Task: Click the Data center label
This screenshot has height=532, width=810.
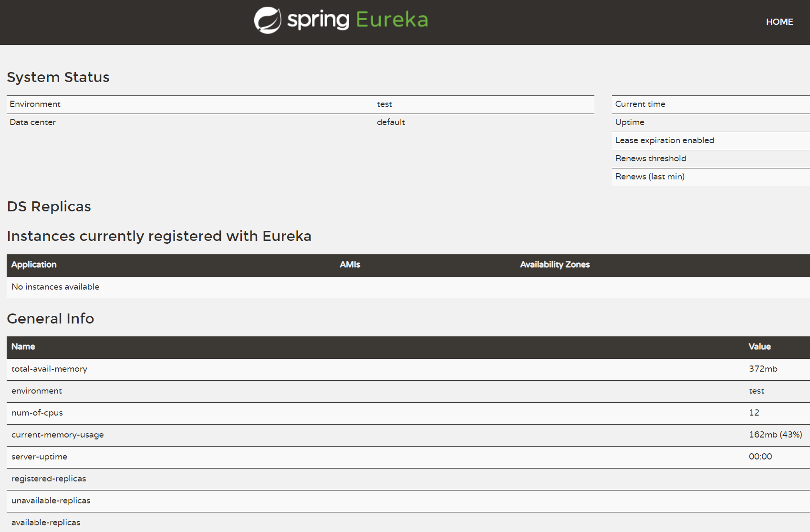Action: (x=33, y=122)
